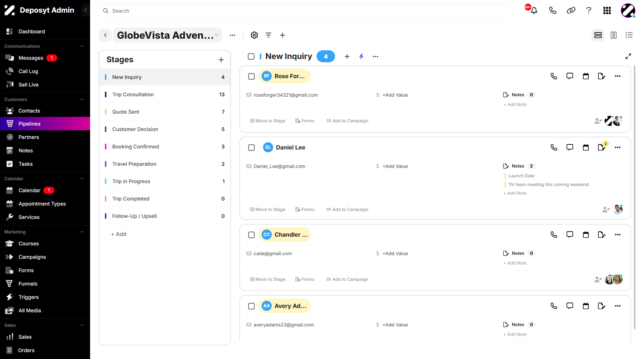Click Move to Stage on Daniel Lee card
Screen dimensions: 644x359
[x=267, y=210]
